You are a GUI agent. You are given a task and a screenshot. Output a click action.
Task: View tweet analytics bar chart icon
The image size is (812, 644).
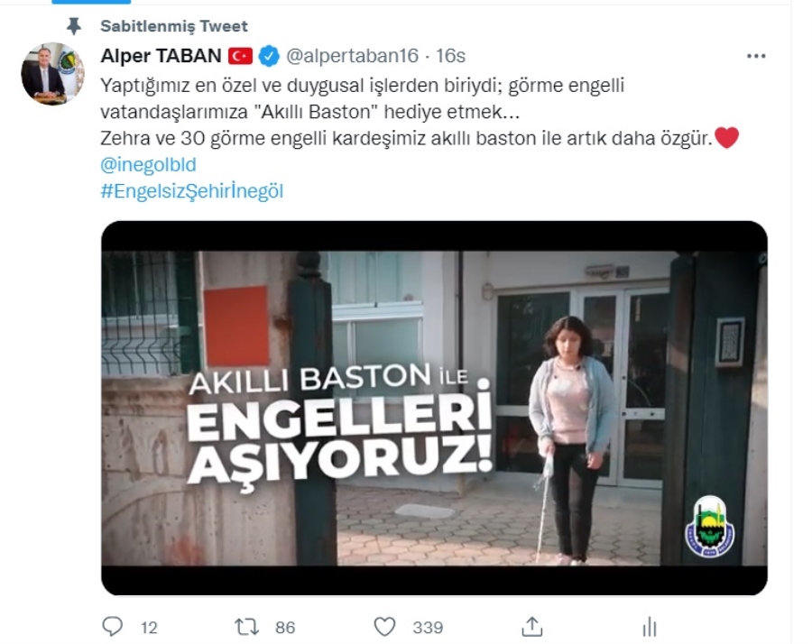point(650,627)
